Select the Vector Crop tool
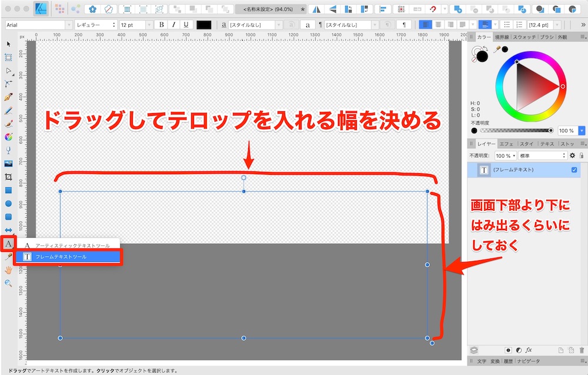588x375 pixels. click(x=8, y=177)
